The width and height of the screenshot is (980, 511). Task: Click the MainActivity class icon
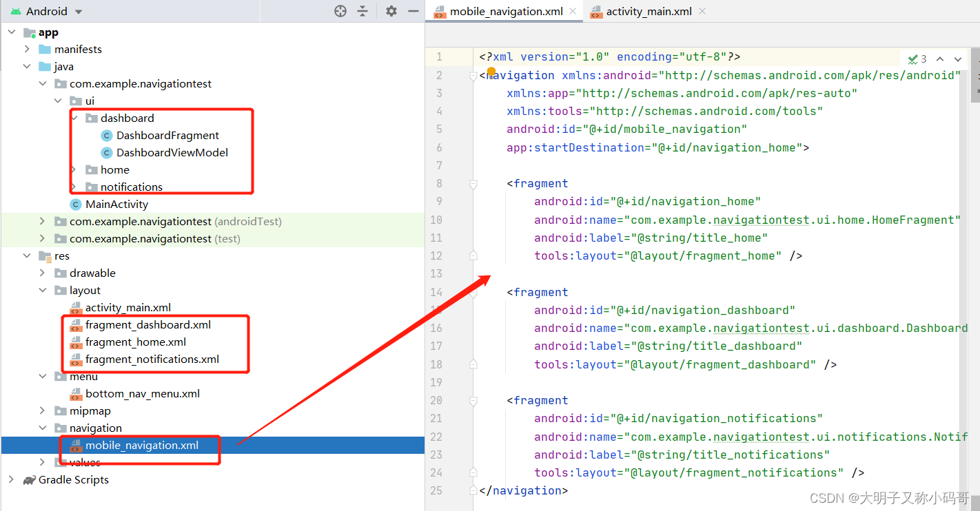pyautogui.click(x=76, y=205)
